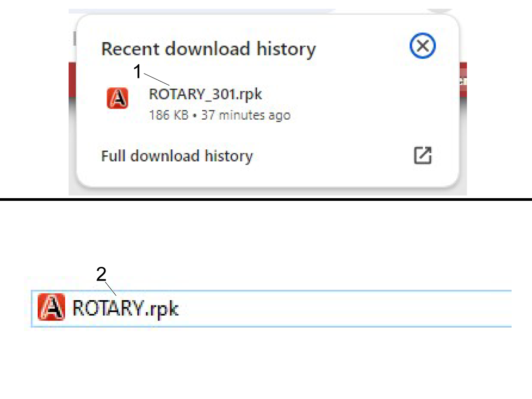
Task: Dismiss the downloads bubble with the X
Action: coord(423,46)
